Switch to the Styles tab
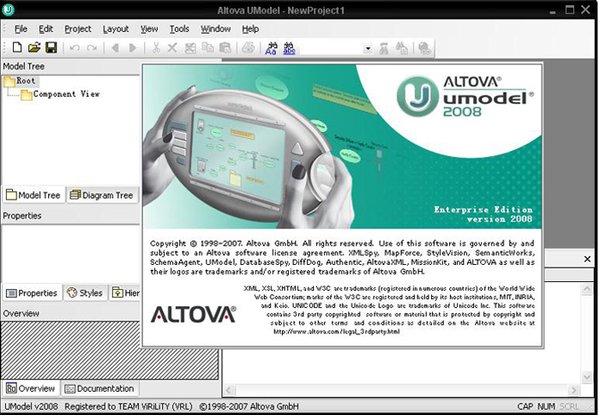 [x=85, y=293]
